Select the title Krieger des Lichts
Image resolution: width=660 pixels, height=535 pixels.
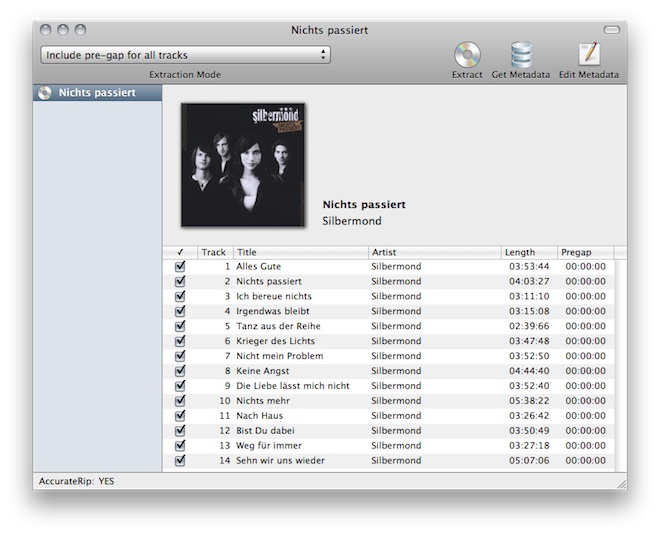point(276,341)
